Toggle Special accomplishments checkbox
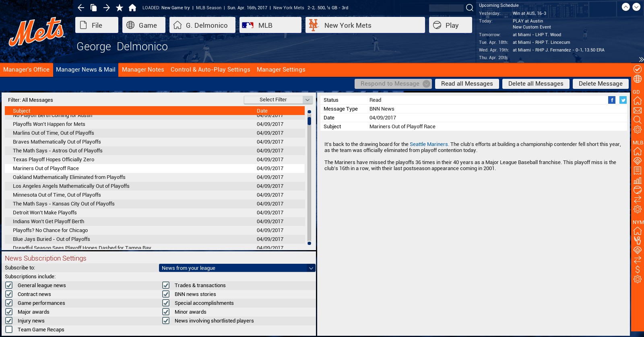 point(166,303)
